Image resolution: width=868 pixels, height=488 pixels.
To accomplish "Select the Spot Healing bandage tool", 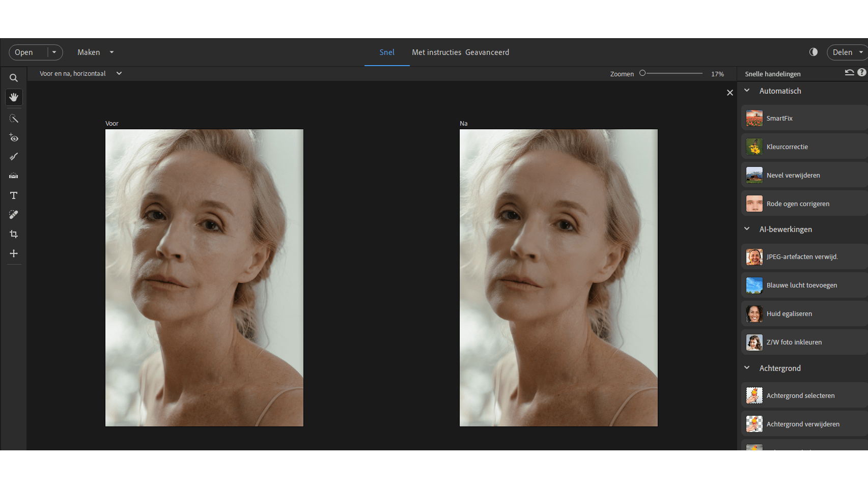I will click(14, 215).
